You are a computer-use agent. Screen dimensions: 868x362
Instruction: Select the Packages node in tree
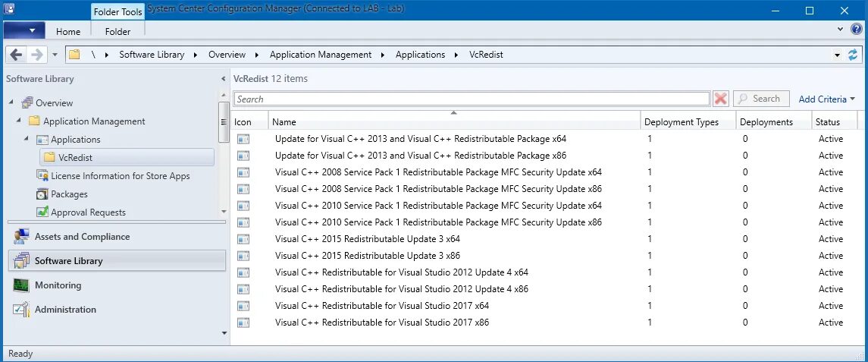(x=69, y=194)
